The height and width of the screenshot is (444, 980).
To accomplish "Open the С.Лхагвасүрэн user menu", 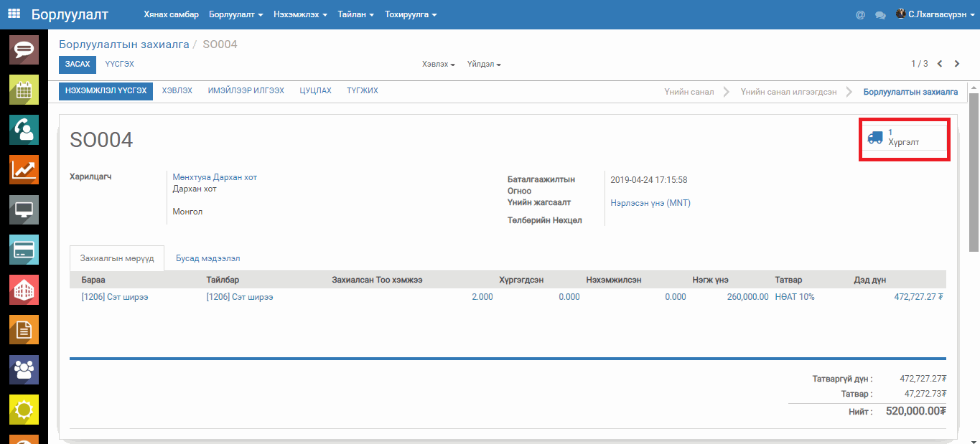I will pos(935,14).
